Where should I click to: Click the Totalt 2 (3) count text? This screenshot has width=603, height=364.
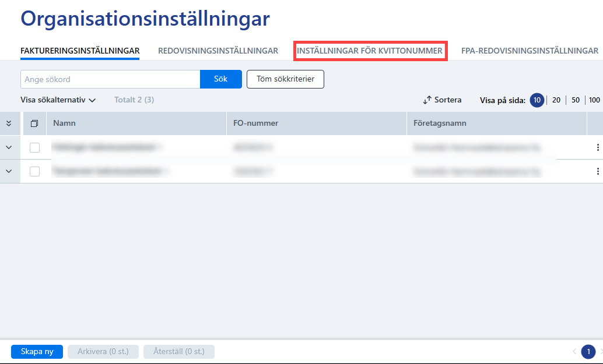134,100
